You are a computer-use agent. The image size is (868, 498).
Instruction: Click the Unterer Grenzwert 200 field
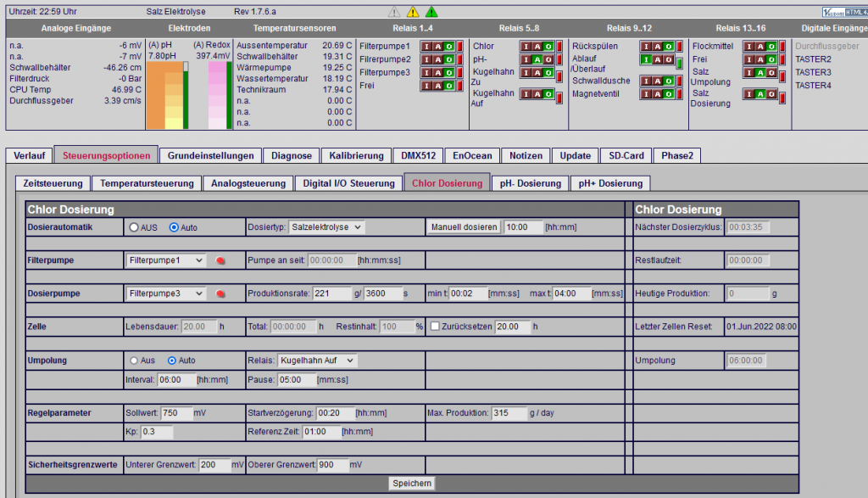tap(214, 465)
